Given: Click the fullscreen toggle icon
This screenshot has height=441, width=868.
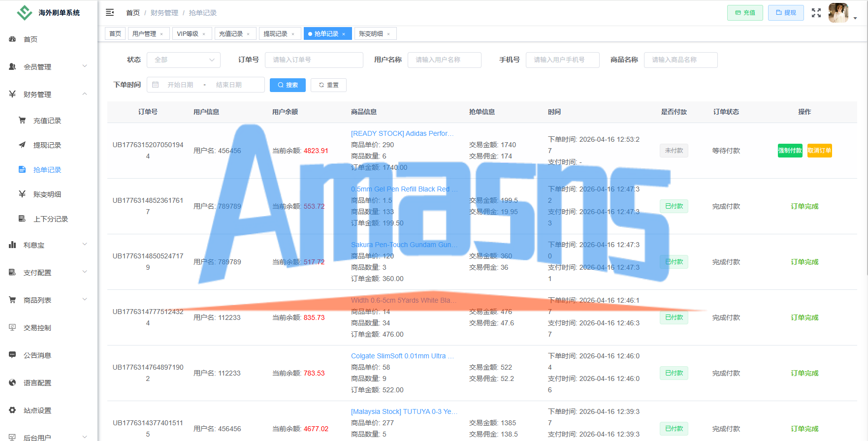Looking at the screenshot, I should 816,13.
